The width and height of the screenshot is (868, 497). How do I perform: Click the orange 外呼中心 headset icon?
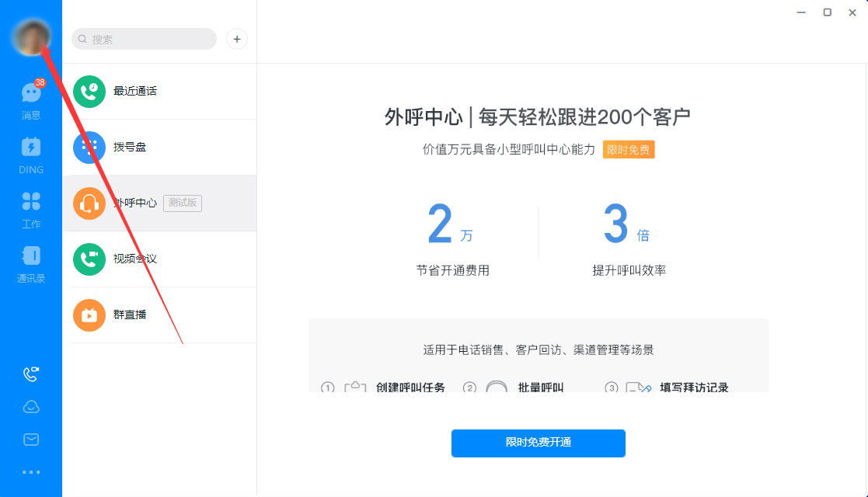pyautogui.click(x=89, y=203)
